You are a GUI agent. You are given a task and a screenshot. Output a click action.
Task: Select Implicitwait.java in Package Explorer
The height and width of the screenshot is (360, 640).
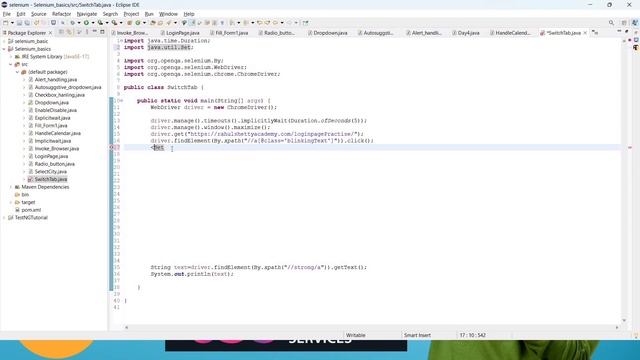pyautogui.click(x=53, y=141)
